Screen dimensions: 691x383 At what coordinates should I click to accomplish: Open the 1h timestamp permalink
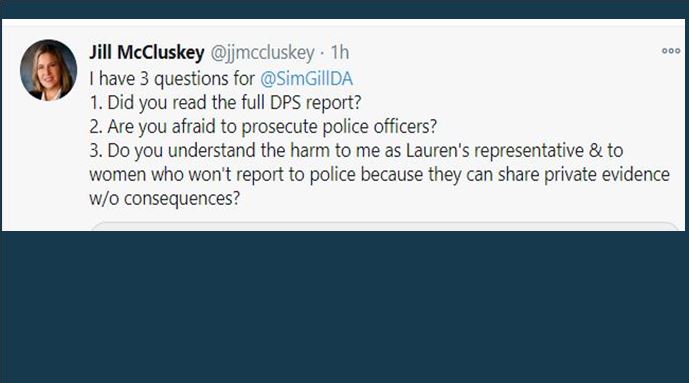tap(340, 52)
